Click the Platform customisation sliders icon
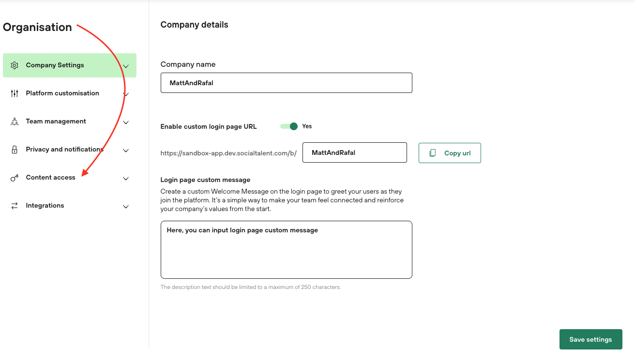 [15, 93]
